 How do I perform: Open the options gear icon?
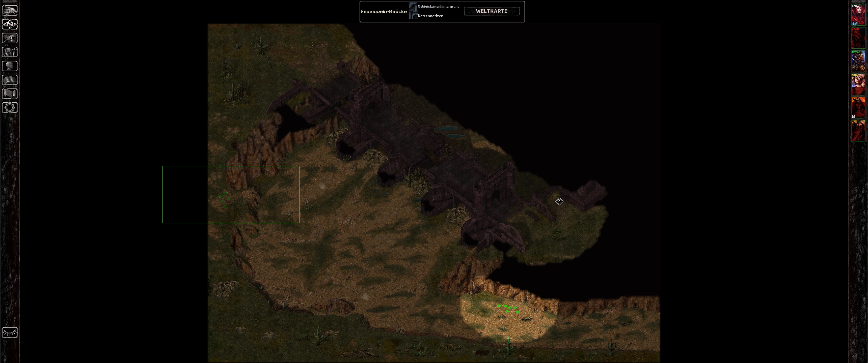point(10,108)
